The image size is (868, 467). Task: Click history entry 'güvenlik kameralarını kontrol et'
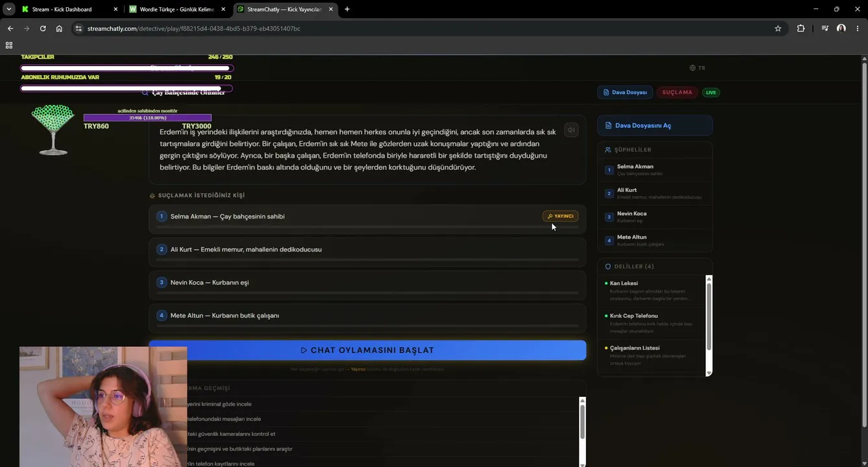231,434
